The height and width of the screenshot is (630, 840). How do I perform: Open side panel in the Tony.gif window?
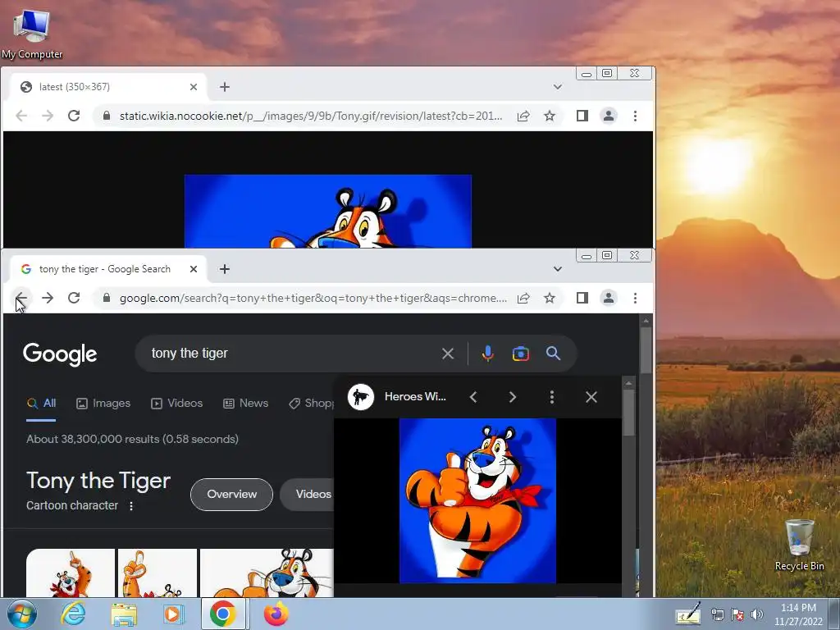pos(582,116)
